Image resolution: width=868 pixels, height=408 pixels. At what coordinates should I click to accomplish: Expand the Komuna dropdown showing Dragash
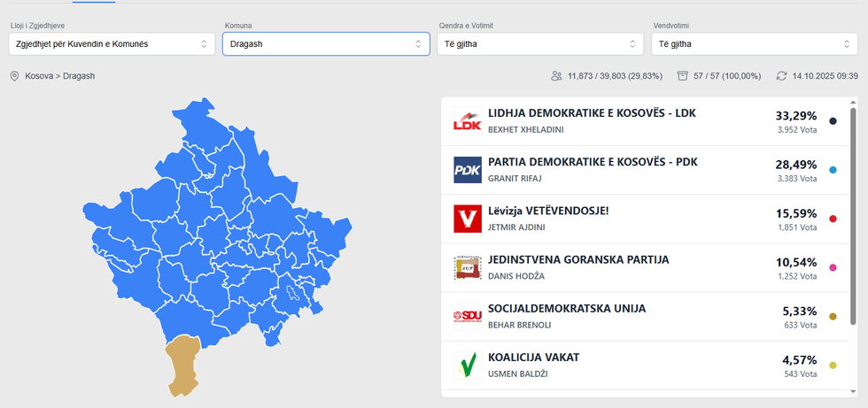coord(326,43)
